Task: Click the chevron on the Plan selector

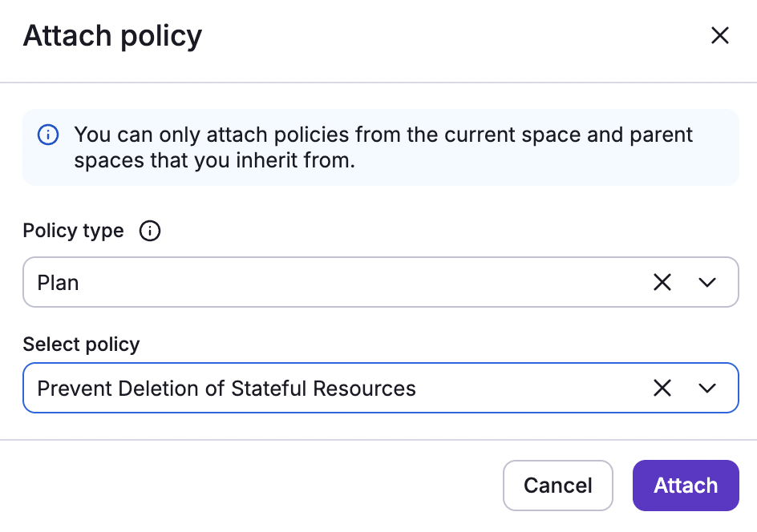Action: coord(707,282)
